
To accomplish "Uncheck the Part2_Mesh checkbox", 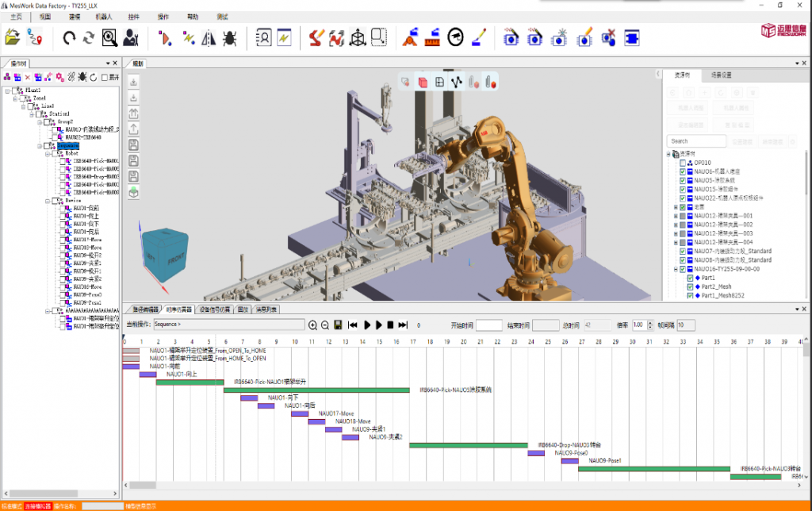I will [690, 286].
